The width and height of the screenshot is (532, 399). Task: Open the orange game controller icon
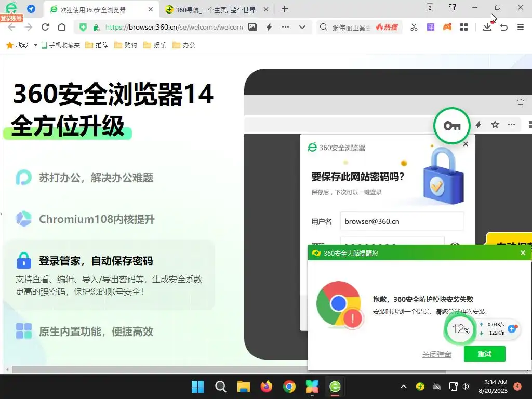tap(447, 27)
